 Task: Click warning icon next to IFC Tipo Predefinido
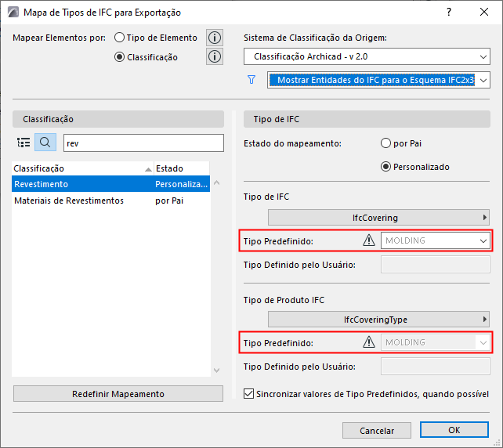click(369, 240)
